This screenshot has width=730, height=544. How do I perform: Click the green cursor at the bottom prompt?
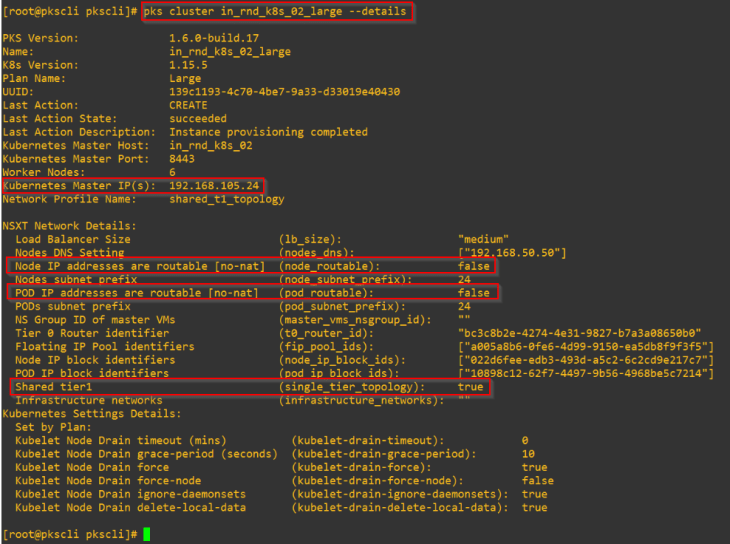146,535
